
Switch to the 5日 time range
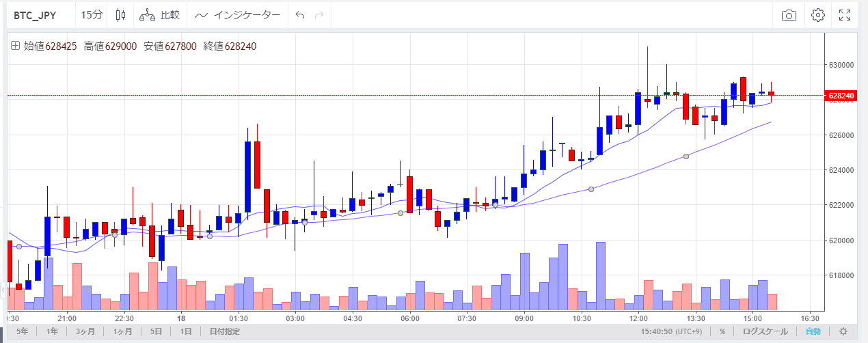156,331
